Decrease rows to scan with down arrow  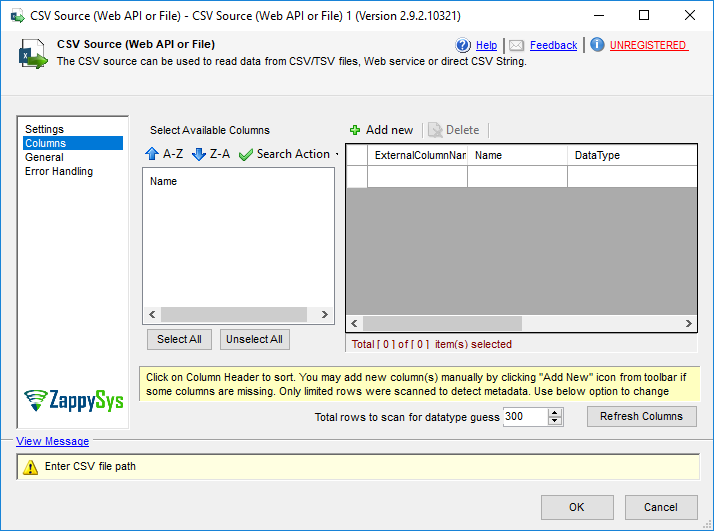pos(555,421)
